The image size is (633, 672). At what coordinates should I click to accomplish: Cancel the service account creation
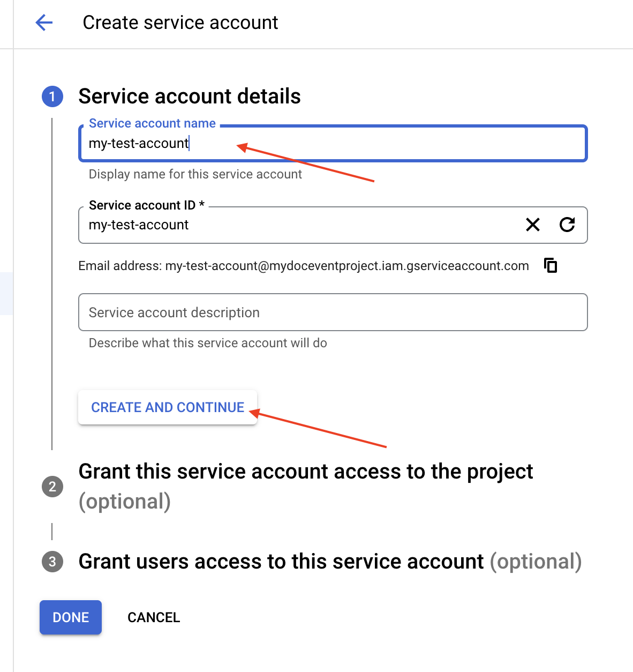pyautogui.click(x=154, y=617)
